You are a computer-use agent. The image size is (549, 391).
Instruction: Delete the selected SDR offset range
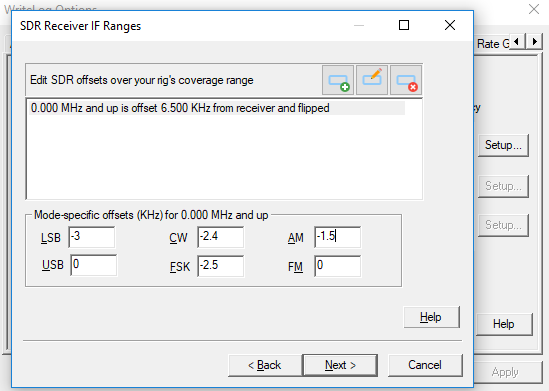pos(406,80)
